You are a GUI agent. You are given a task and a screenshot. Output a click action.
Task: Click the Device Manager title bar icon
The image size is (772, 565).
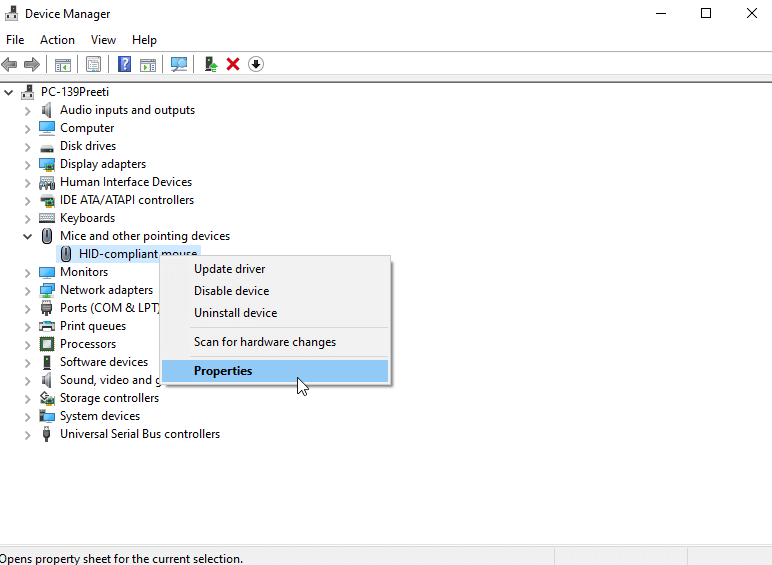(x=11, y=13)
